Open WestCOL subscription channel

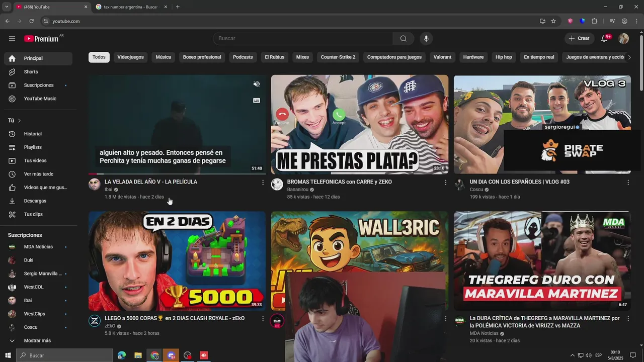click(38, 287)
